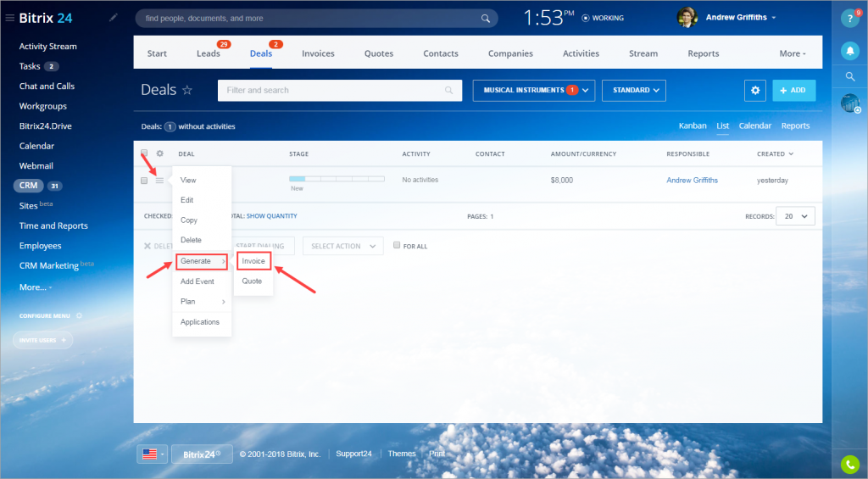Viewport: 868px width, 479px height.
Task: Focus the Filter and search field
Action: pyautogui.click(x=340, y=90)
